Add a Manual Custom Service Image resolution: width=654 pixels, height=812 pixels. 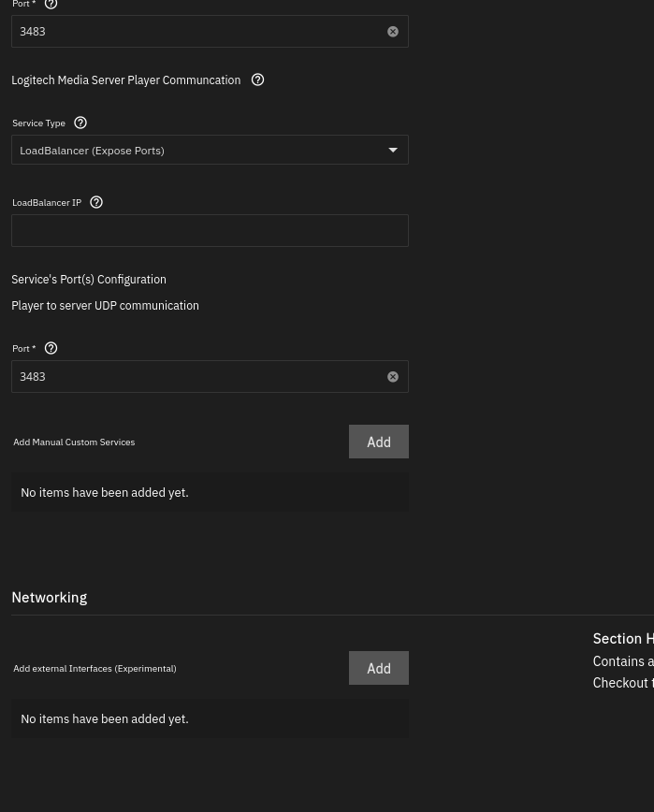(379, 442)
